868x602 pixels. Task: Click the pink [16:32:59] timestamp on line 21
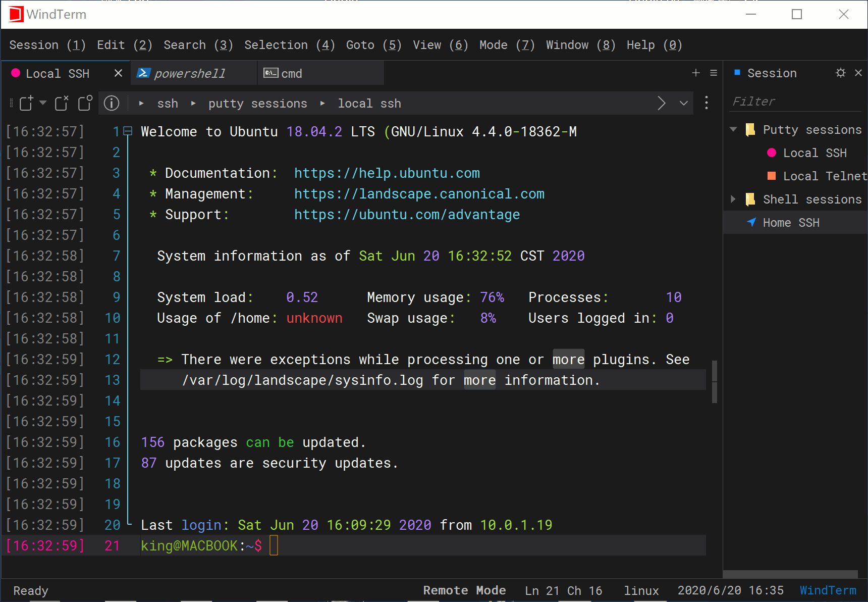45,545
